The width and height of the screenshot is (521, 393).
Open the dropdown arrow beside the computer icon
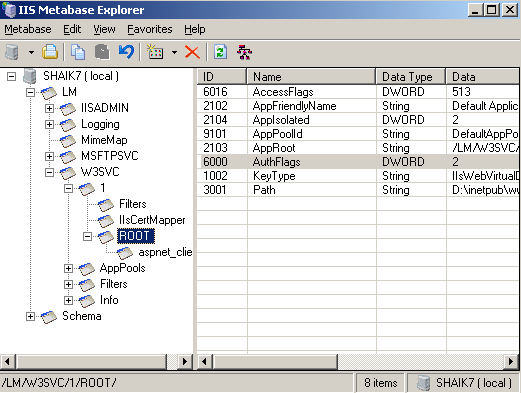(31, 52)
